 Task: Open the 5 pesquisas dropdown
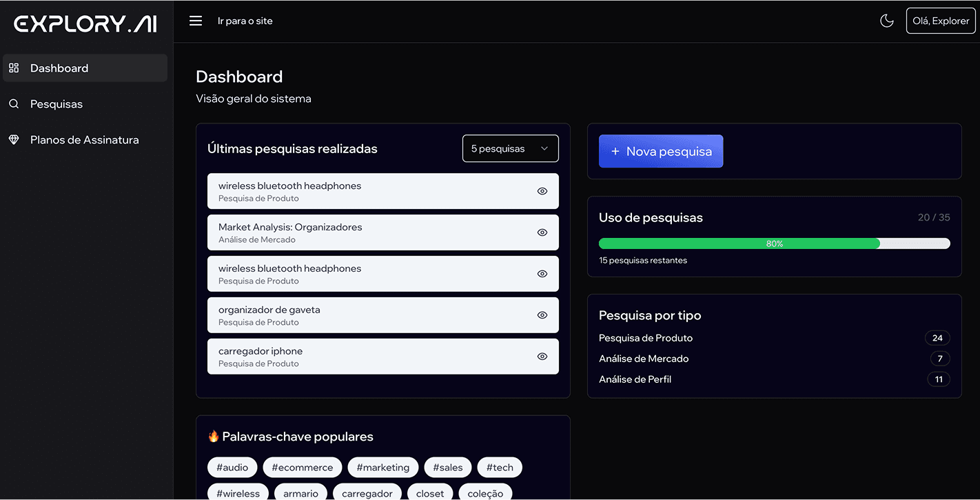click(510, 148)
